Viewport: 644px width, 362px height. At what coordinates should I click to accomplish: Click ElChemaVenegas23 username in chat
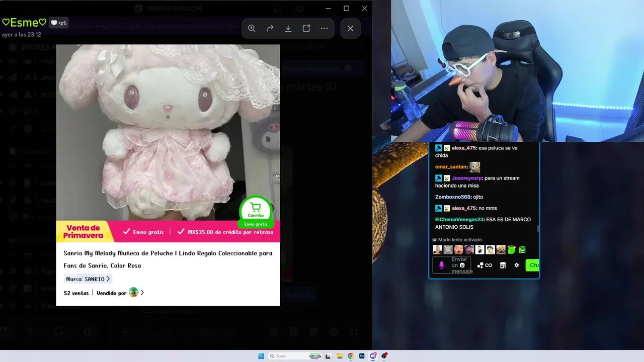(x=459, y=220)
